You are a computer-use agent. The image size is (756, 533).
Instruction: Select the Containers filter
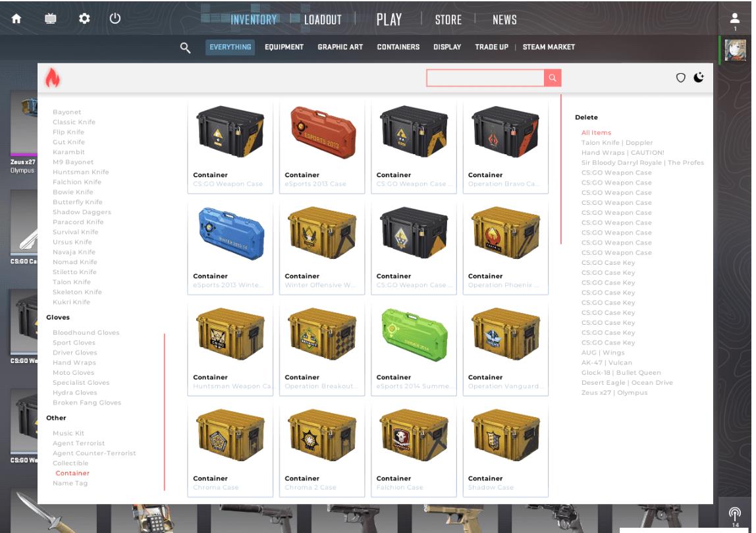click(x=398, y=47)
